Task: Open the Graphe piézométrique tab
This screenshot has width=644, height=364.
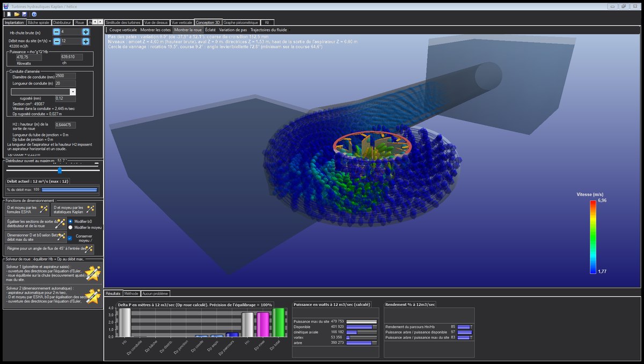Action: point(240,23)
